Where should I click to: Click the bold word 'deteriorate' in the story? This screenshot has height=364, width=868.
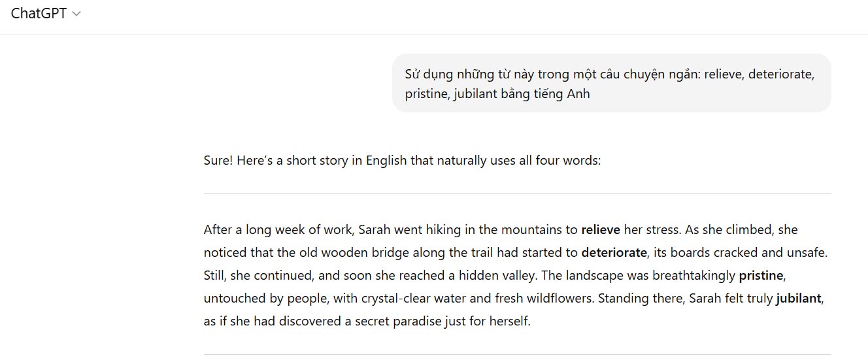[614, 252]
